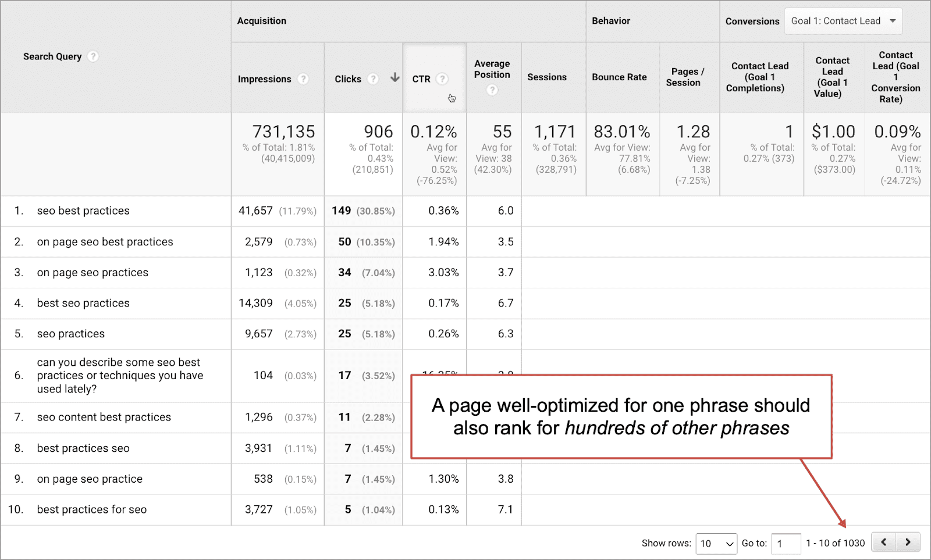Viewport: 931px width, 560px height.
Task: Sort by Goal 1 Conversion Rate column
Action: 896,77
